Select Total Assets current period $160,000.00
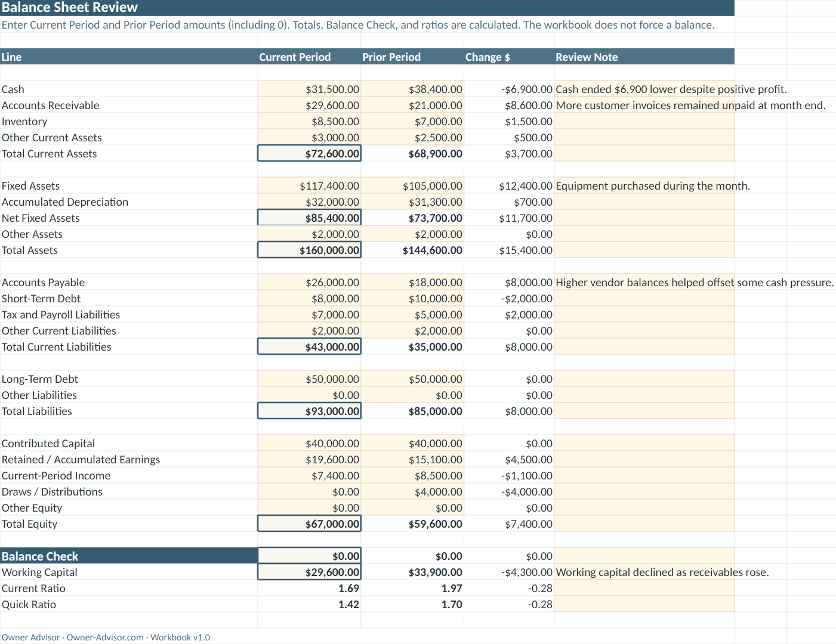This screenshot has width=836, height=644. pyautogui.click(x=309, y=250)
